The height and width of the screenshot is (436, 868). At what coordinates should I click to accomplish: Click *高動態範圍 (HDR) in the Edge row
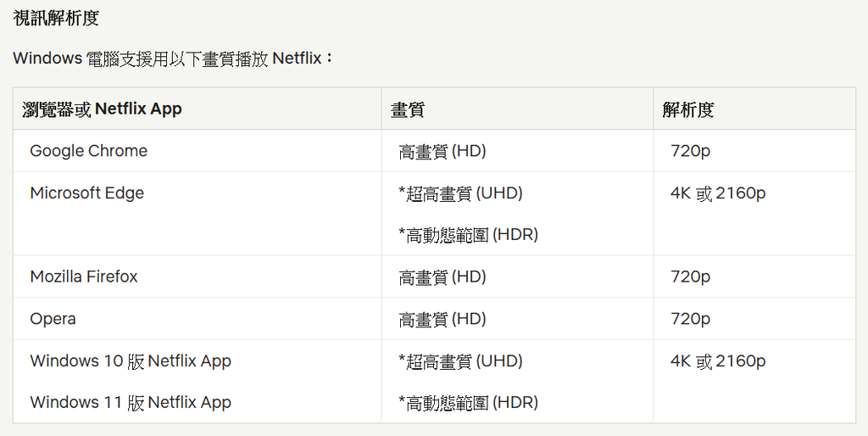(x=468, y=234)
